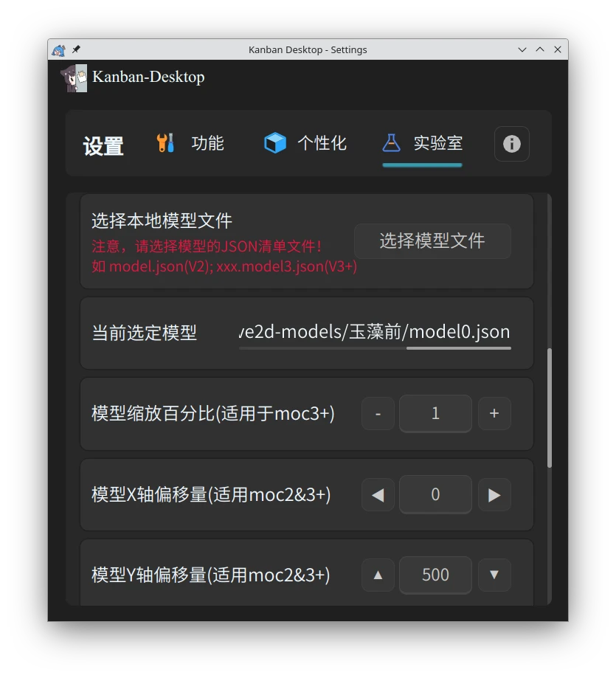Screen dimensions: 616x678
Task: Click the wrench tools icon for 功能
Action: [165, 142]
